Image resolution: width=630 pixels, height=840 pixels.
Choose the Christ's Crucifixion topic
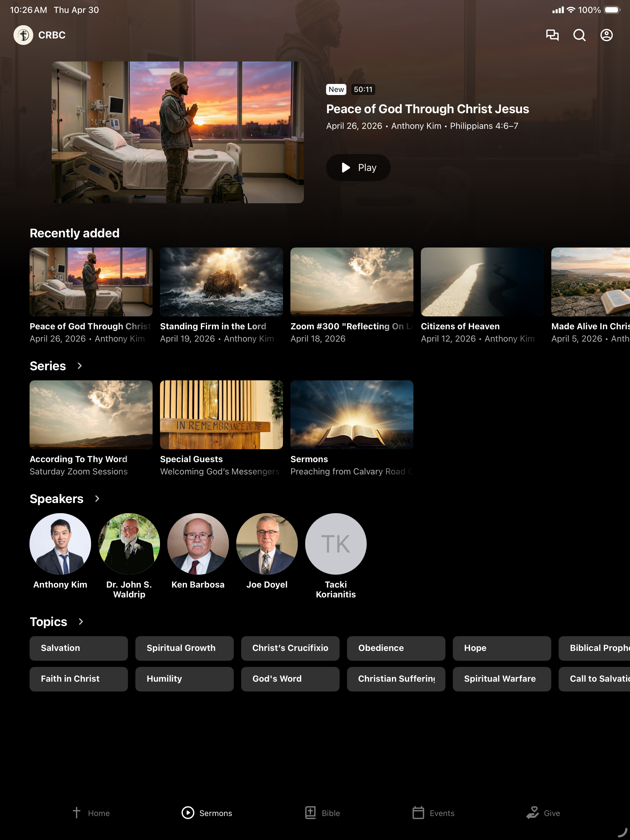(290, 648)
